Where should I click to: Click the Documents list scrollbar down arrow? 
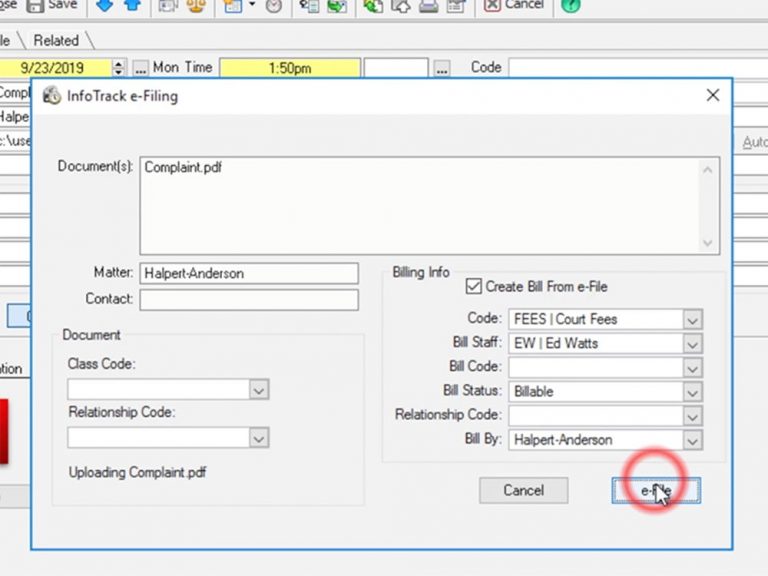[x=709, y=243]
